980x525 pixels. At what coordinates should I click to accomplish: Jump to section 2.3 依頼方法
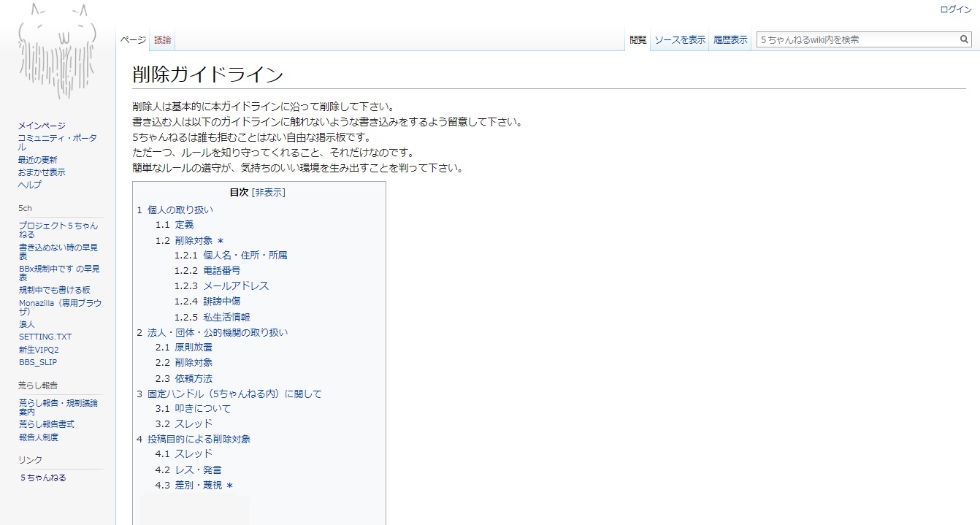[184, 379]
